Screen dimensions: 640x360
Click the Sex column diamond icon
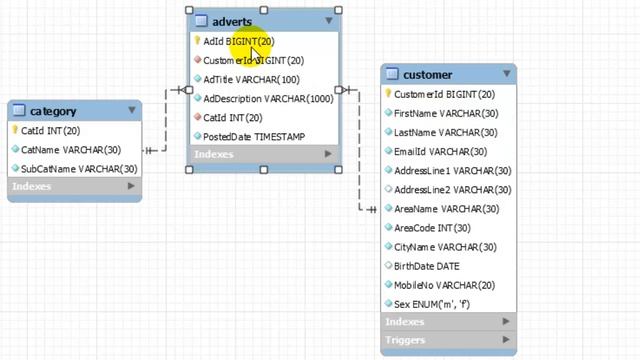click(389, 304)
